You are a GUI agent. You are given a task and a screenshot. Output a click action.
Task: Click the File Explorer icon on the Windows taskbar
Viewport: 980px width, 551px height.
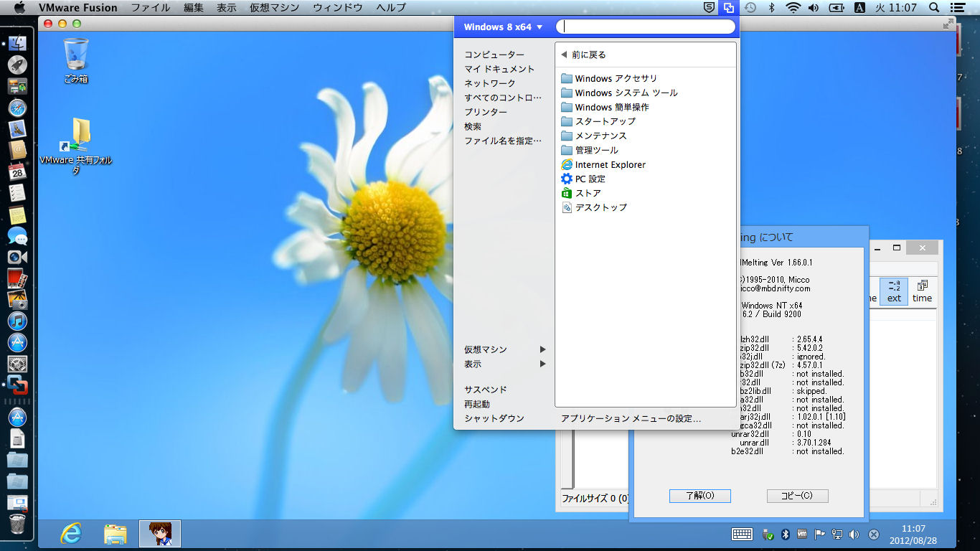click(x=116, y=534)
